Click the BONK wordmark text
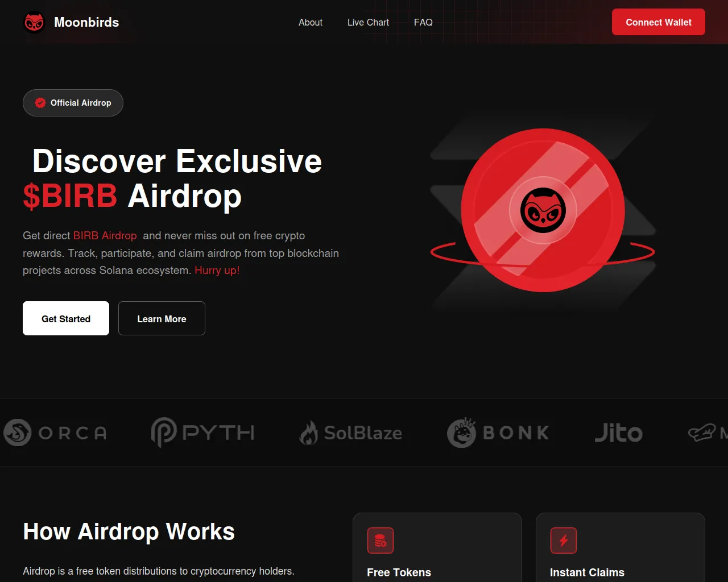728x582 pixels. [516, 433]
